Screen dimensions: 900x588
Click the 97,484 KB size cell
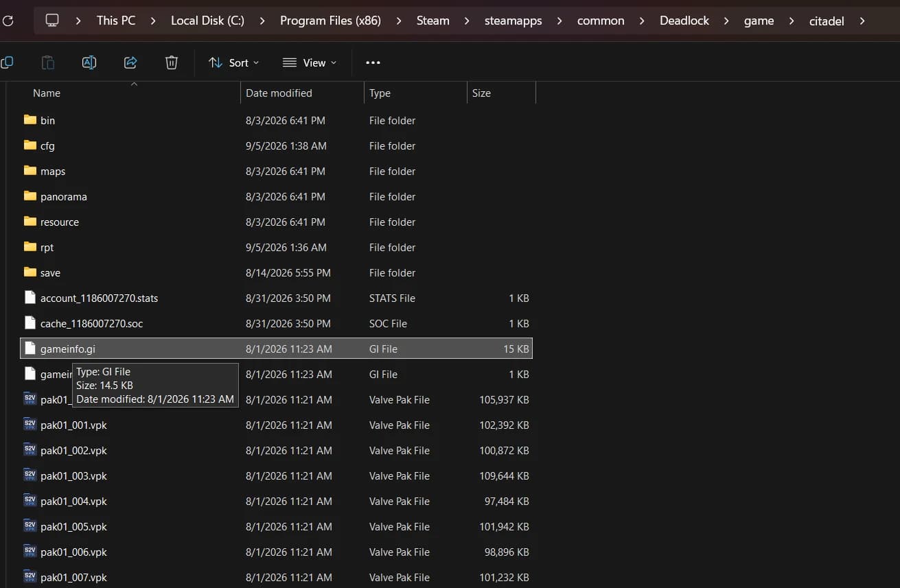pos(507,501)
